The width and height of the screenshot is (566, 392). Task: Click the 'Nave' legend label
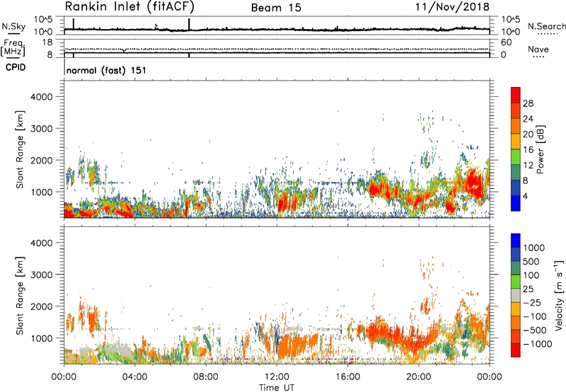click(x=538, y=50)
